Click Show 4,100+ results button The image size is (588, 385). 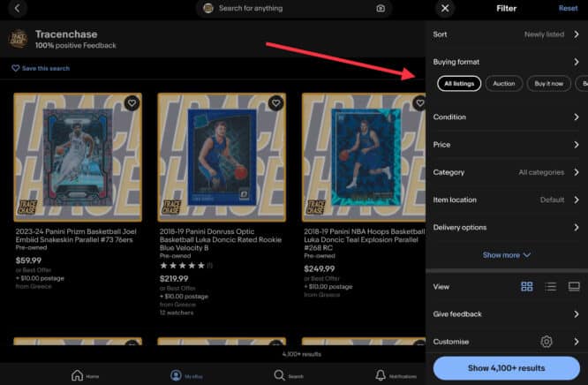coord(506,368)
